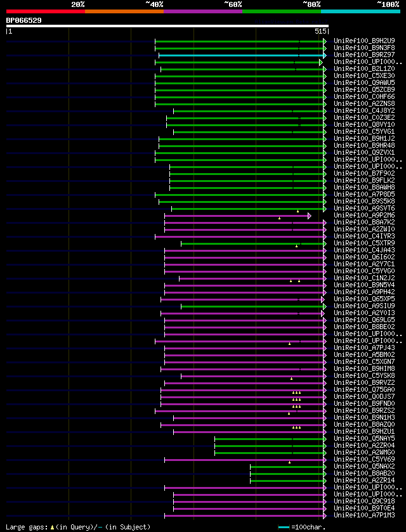Select UniRef100_C5YVG1 label
Screen dimensions: 406x532
coord(364,132)
